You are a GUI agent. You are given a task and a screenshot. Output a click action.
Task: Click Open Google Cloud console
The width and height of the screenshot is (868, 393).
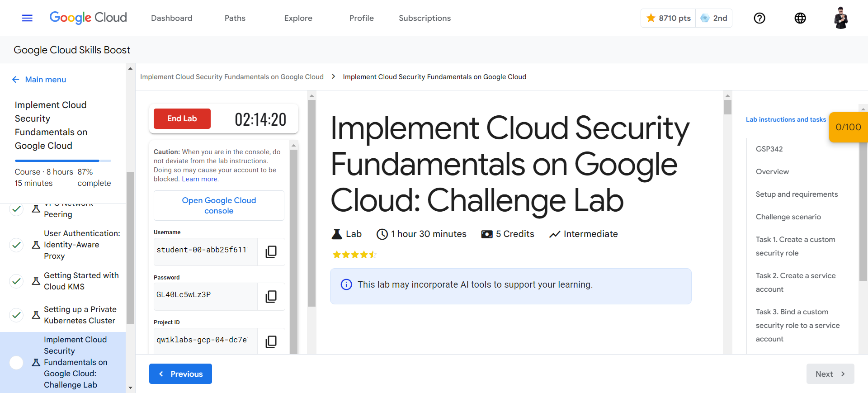219,205
